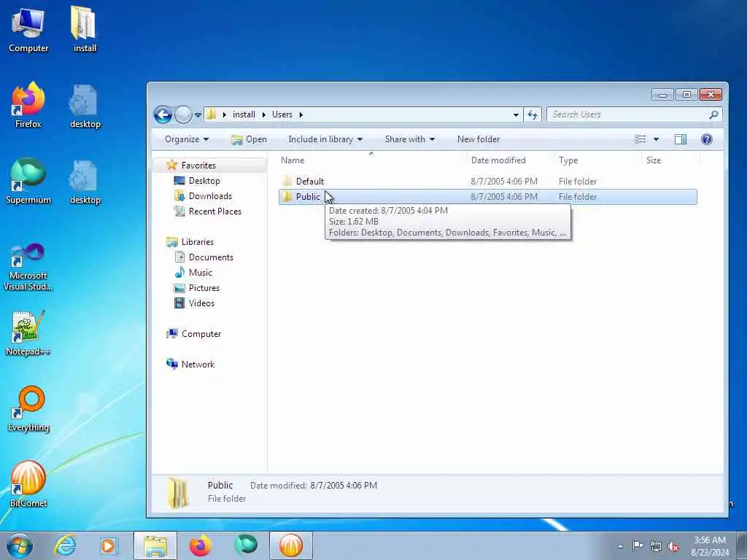Open the Music library
Image resolution: width=747 pixels, height=560 pixels.
click(200, 273)
